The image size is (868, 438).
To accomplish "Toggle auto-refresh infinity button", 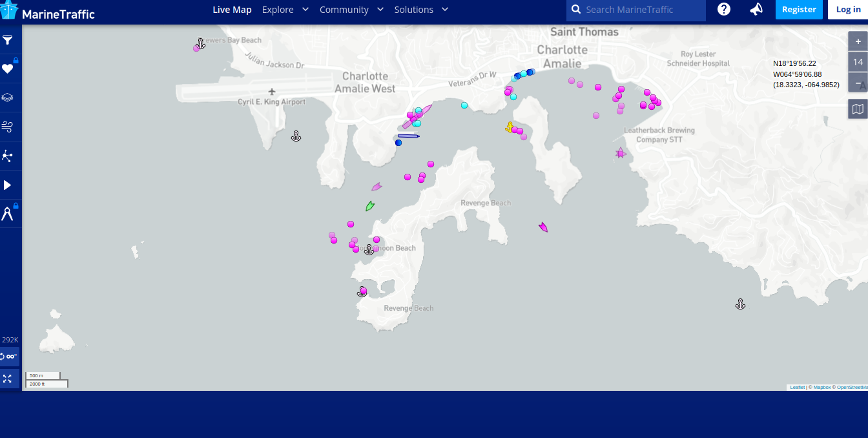I will (x=9, y=357).
